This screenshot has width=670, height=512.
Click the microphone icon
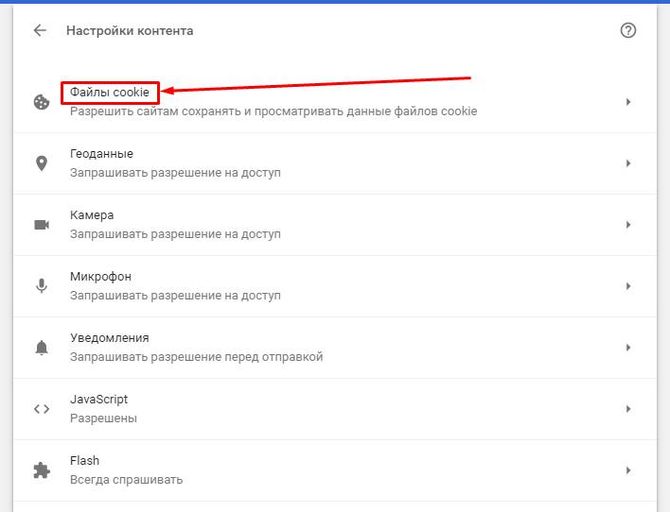click(x=41, y=286)
